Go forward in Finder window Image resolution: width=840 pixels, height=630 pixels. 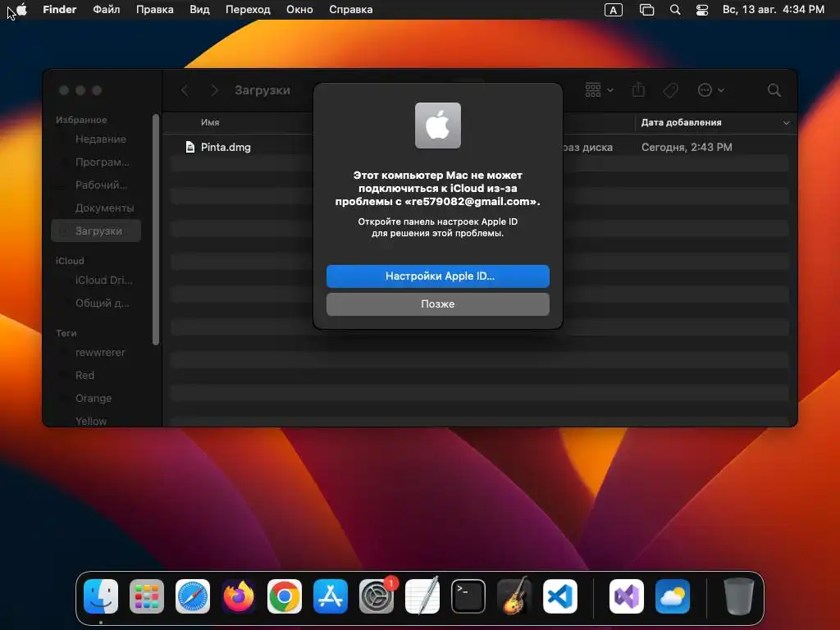coord(214,90)
